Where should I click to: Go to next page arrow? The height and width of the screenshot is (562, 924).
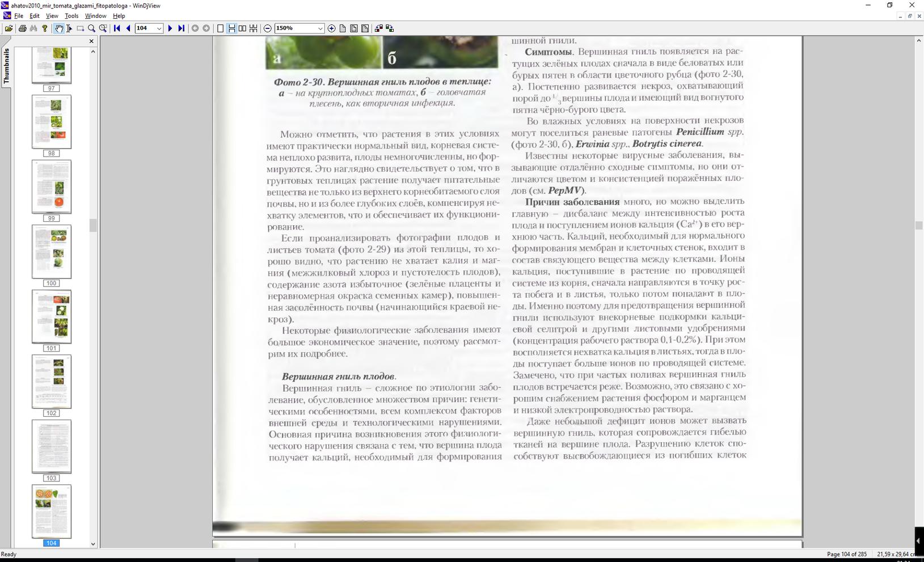coord(170,28)
